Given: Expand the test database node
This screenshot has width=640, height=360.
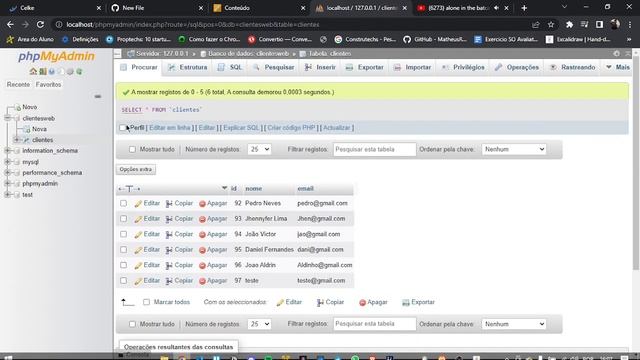Looking at the screenshot, I should (x=7, y=195).
